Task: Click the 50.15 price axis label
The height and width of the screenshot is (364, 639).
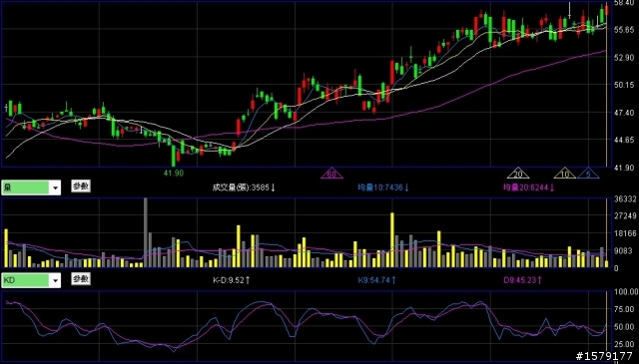Action: [624, 85]
